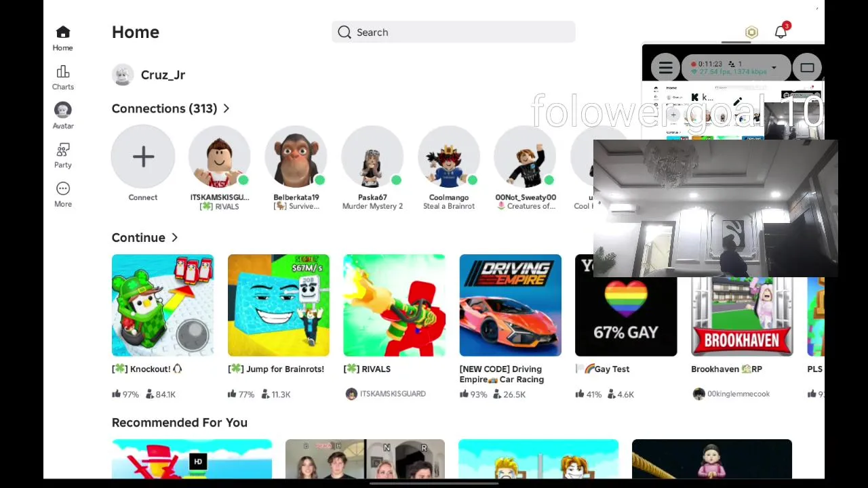The height and width of the screenshot is (488, 868).
Task: Click Driving Empire Car Racing title
Action: [502, 374]
